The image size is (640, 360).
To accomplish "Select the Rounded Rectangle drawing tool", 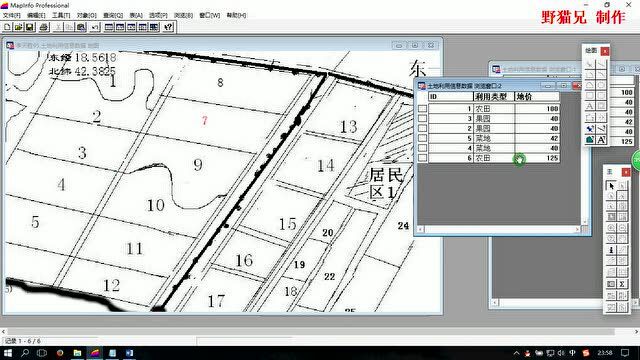I will (x=601, y=96).
